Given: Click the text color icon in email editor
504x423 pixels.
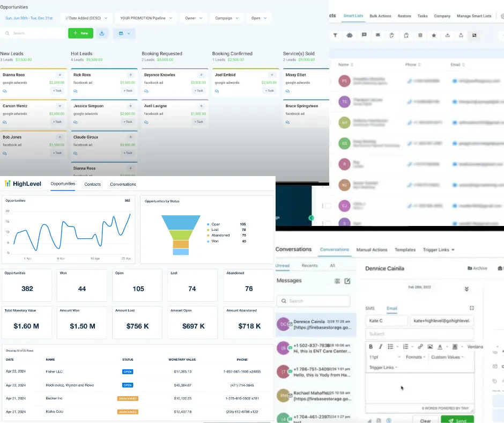Looking at the screenshot, I should click(x=440, y=347).
